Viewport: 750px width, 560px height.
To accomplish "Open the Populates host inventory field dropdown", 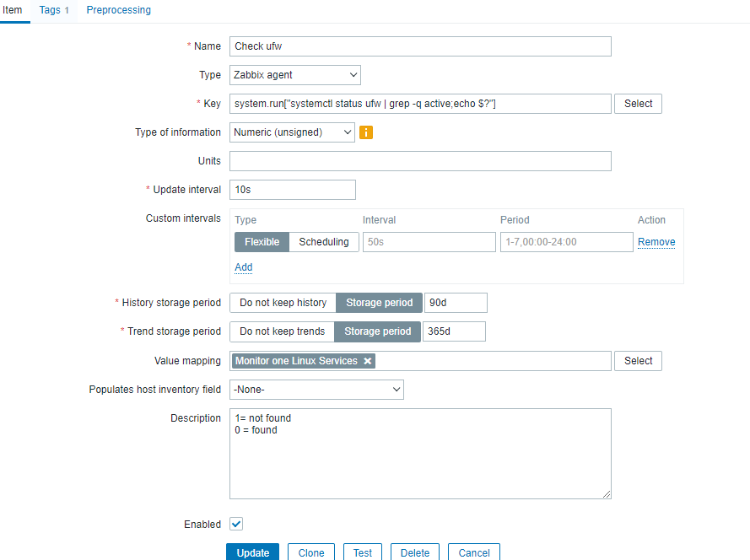I will (316, 389).
